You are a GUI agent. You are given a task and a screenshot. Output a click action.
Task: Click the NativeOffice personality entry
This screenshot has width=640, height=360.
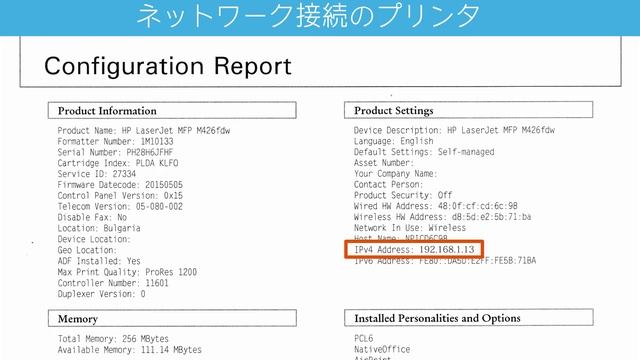point(382,349)
